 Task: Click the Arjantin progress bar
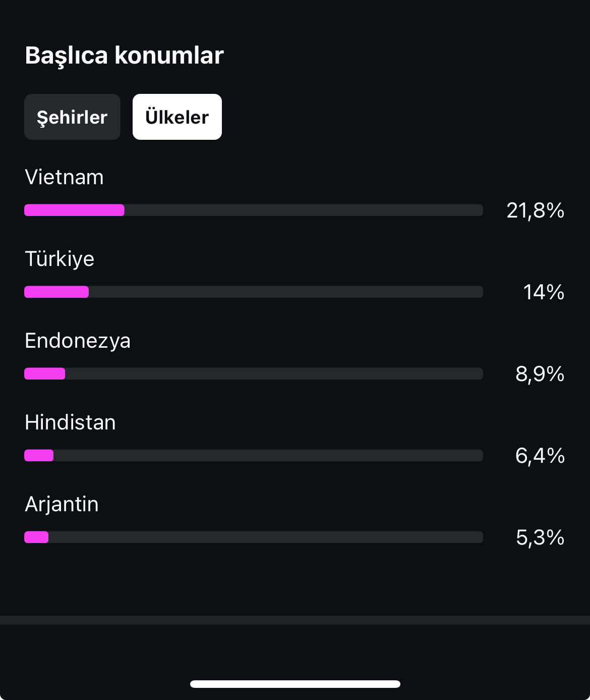pyautogui.click(x=254, y=537)
